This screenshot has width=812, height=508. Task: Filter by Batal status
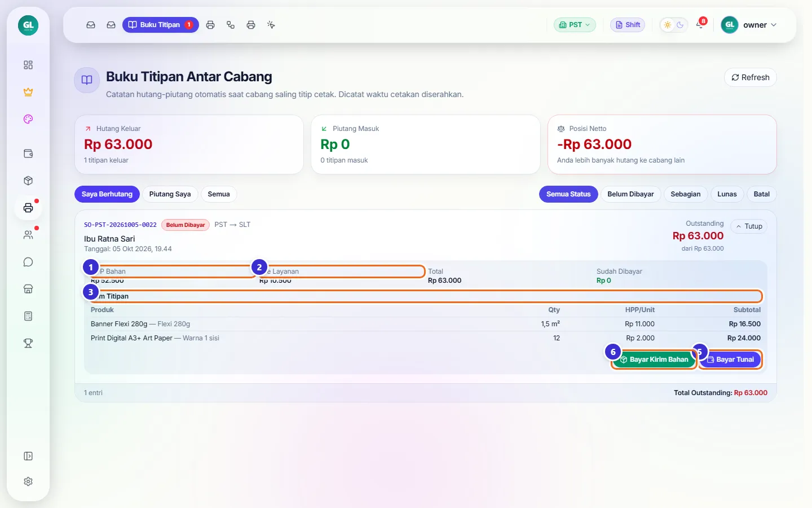(x=762, y=194)
